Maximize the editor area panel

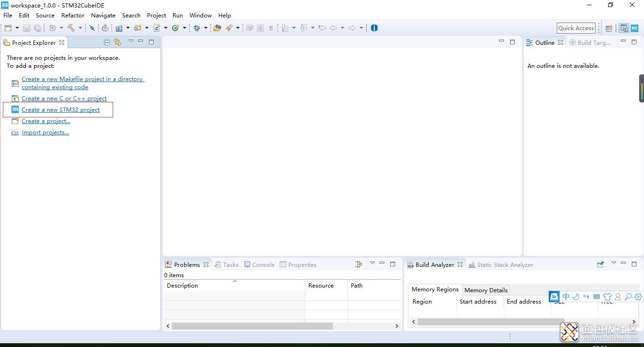click(512, 42)
